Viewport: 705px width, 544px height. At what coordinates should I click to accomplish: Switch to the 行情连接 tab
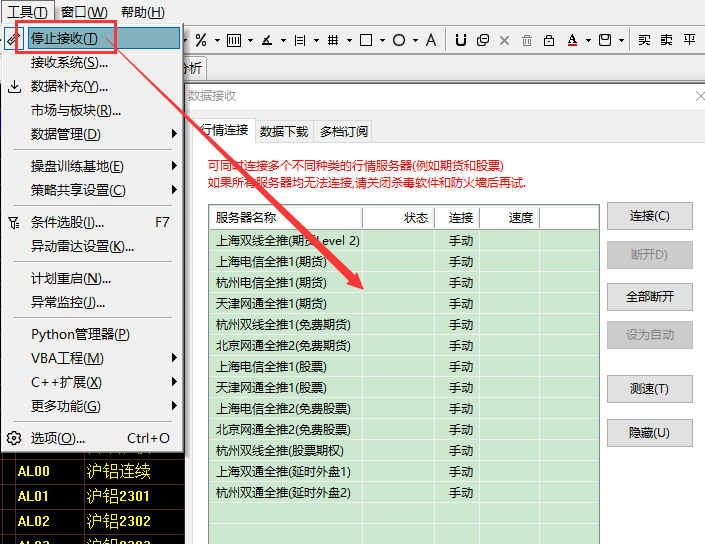[224, 130]
